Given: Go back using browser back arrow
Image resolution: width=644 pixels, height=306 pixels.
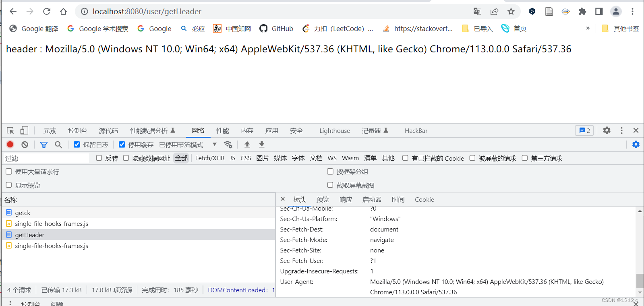Looking at the screenshot, I should pyautogui.click(x=13, y=11).
